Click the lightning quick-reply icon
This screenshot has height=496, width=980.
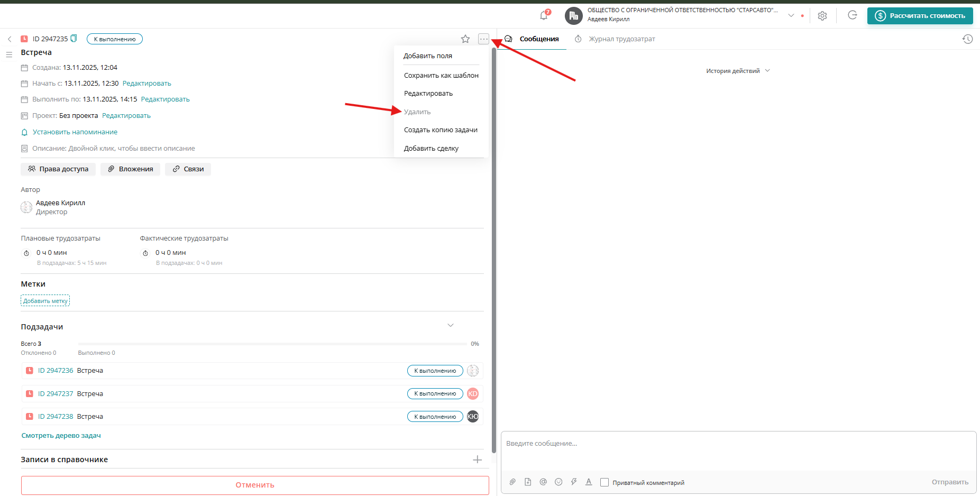click(574, 482)
